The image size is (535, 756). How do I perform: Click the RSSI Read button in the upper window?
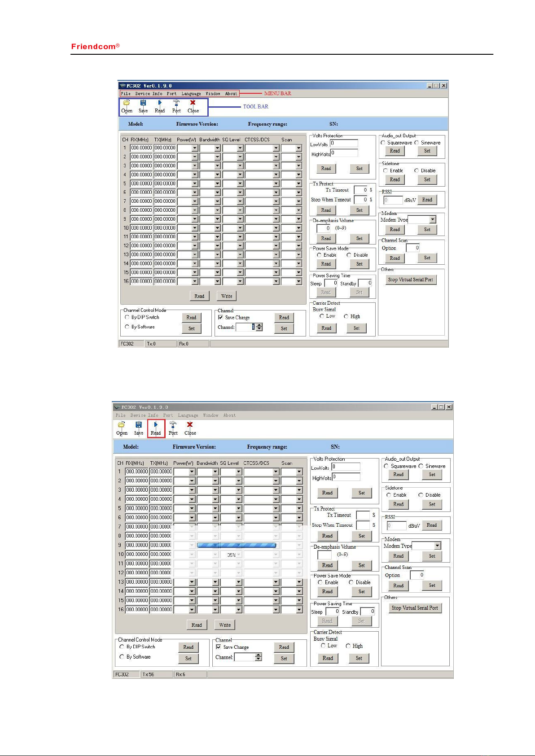[427, 200]
